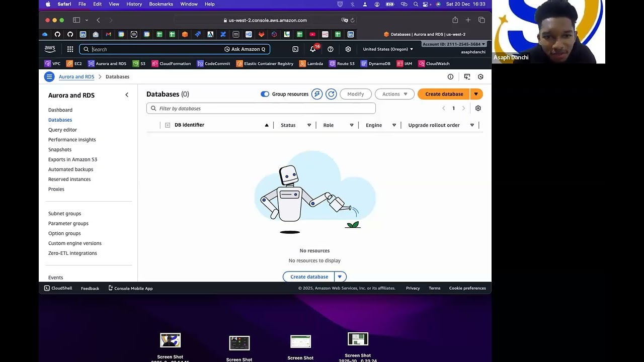Screen dimensions: 644x362
Task: Select the Databases Aurora and RDS browser tab
Action: (x=425, y=34)
